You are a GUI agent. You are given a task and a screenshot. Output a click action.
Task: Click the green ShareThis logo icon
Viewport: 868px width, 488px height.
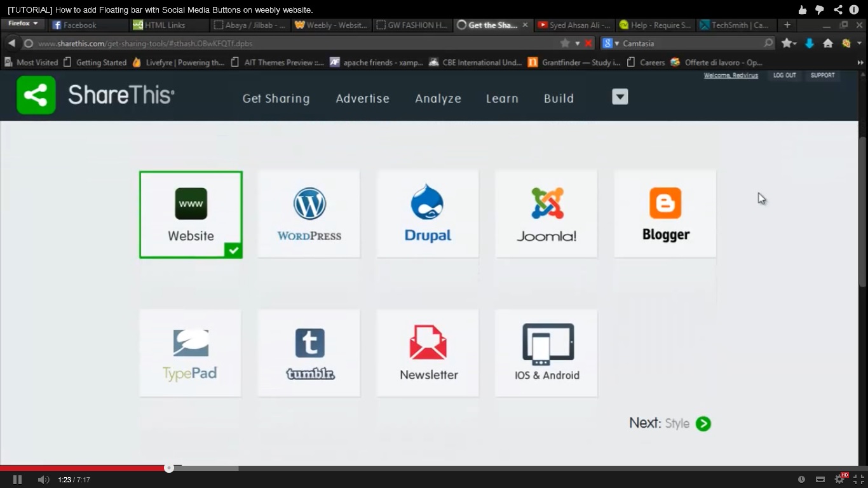(36, 95)
